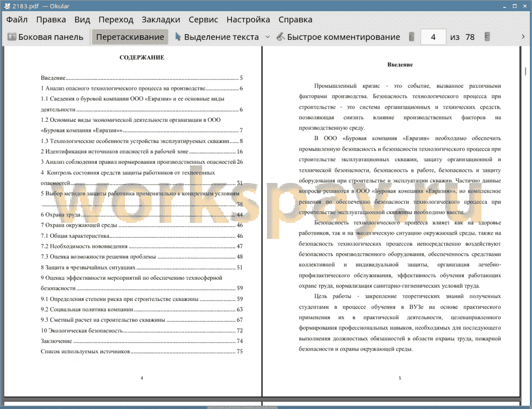The width and height of the screenshot is (532, 409).
Task: Click the vertical scrollbar handle
Action: tap(525, 71)
